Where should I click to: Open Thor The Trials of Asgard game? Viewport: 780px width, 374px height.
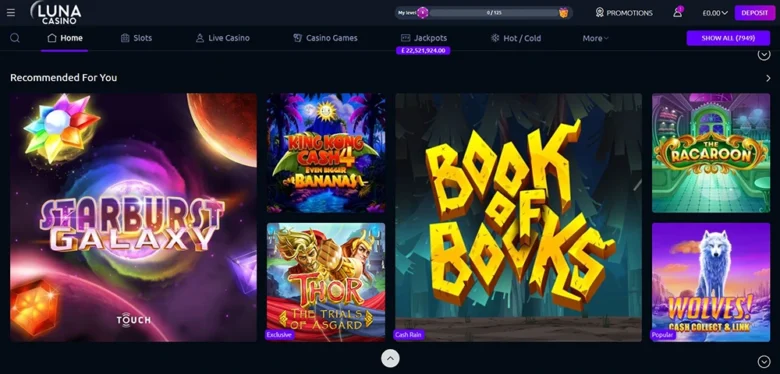[326, 282]
